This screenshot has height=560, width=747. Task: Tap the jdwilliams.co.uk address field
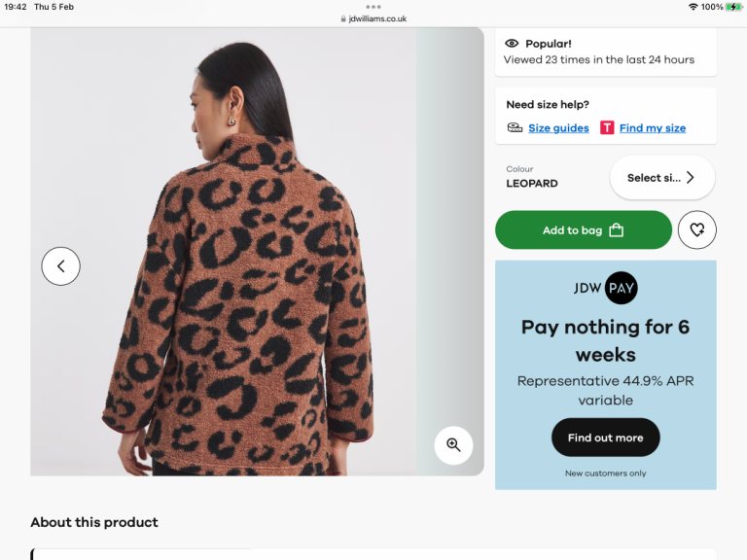[377, 18]
